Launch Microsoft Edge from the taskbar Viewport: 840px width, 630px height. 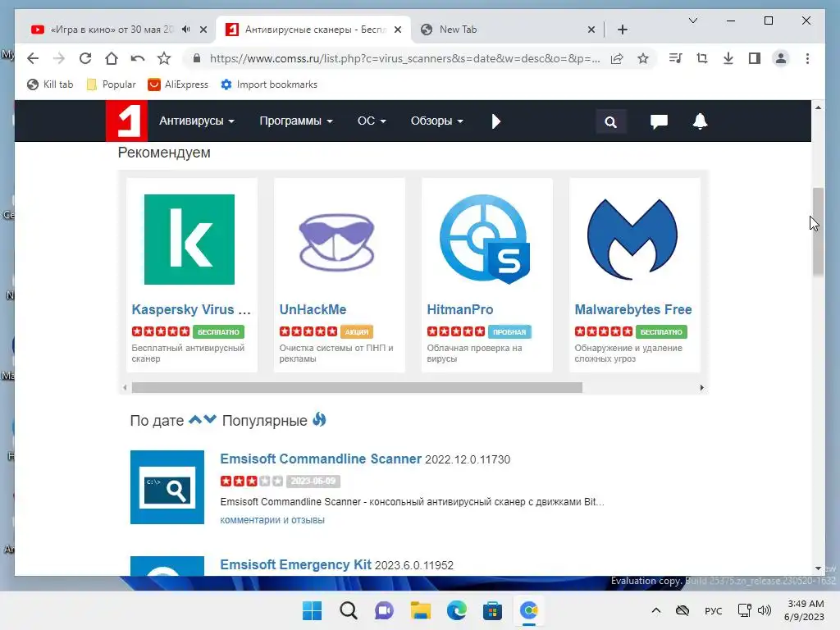pos(456,610)
